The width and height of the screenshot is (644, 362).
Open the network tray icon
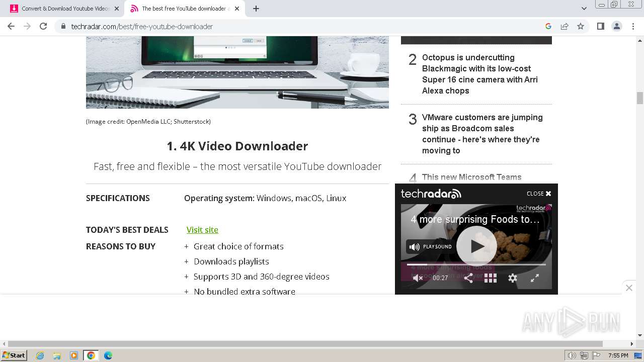584,355
